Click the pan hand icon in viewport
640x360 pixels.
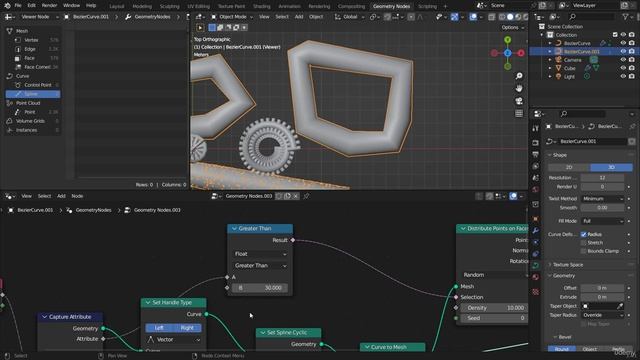pos(519,89)
